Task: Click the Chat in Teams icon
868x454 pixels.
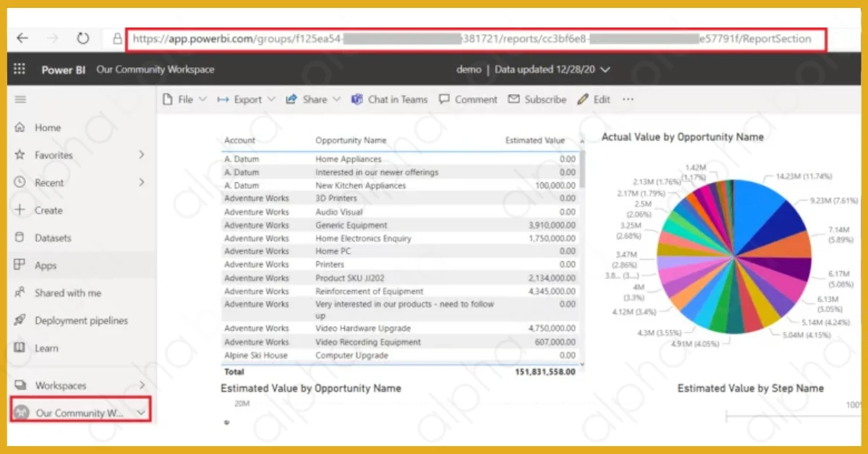Action: click(x=357, y=100)
